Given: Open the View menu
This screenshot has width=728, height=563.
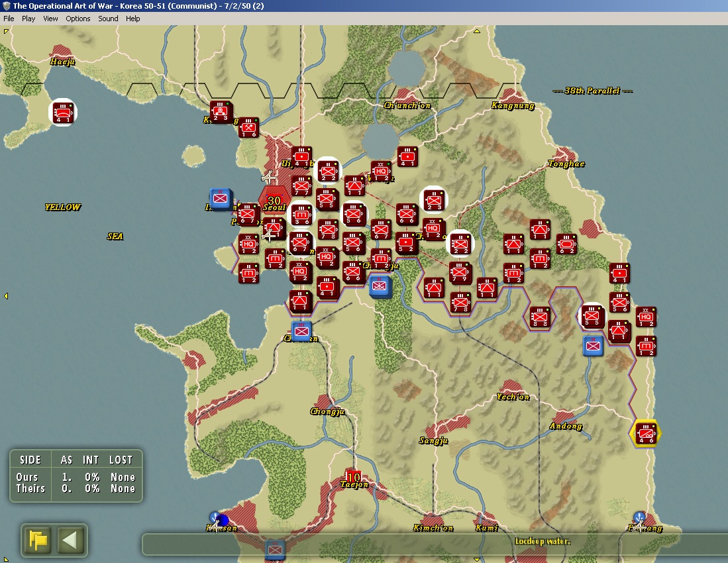Looking at the screenshot, I should click(50, 19).
